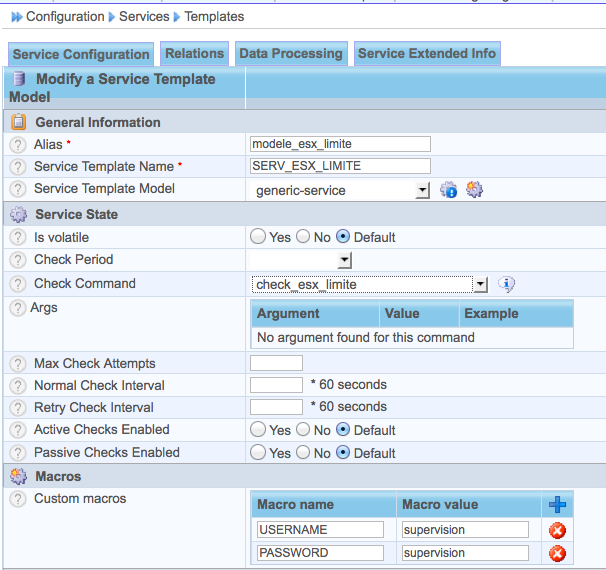The image size is (606, 570).
Task: Remove the PASSWORD macro entry
Action: coord(558,553)
